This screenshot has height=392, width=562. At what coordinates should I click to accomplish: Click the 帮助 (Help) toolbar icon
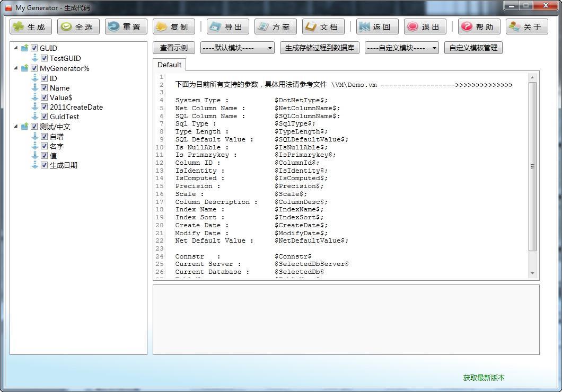467,27
